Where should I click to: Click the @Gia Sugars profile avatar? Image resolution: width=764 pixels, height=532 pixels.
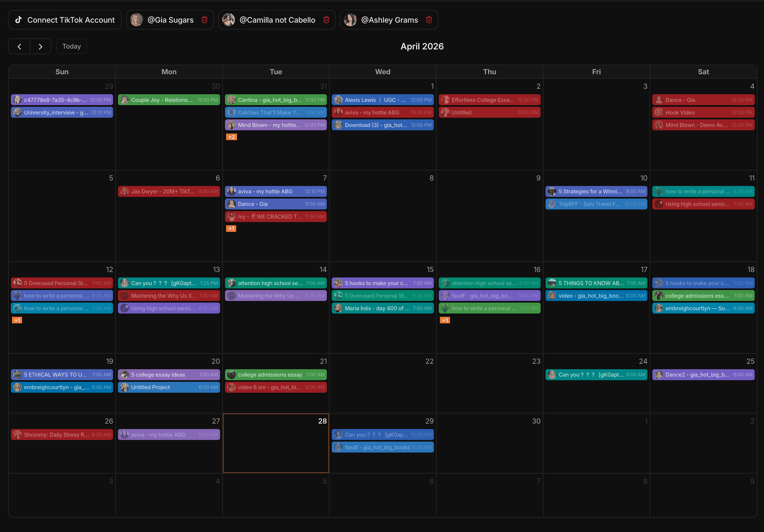pos(137,20)
